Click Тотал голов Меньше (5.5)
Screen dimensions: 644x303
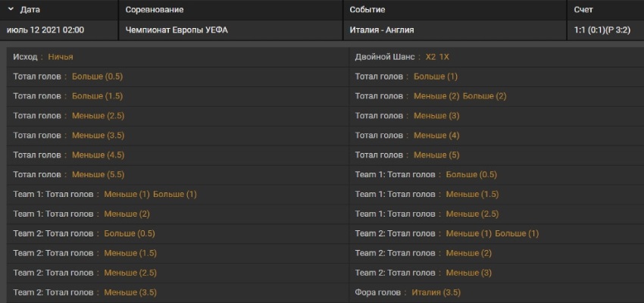point(98,174)
